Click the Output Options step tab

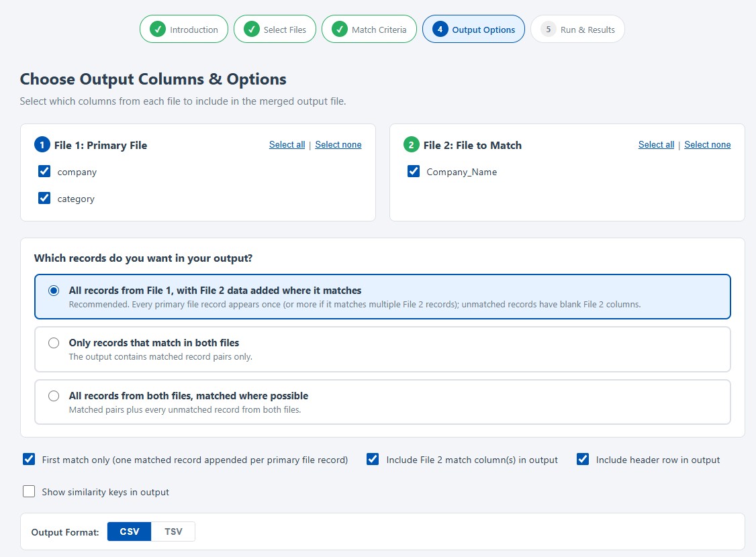[473, 30]
